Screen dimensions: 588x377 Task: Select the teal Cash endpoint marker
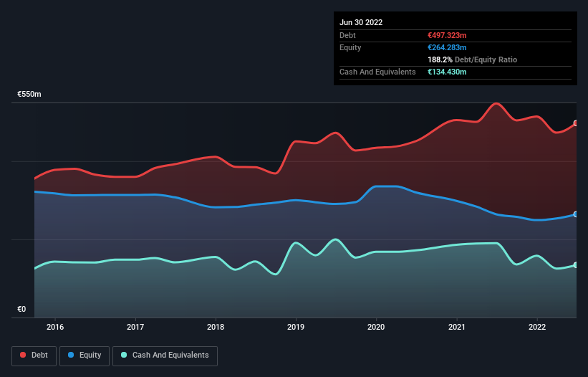576,265
